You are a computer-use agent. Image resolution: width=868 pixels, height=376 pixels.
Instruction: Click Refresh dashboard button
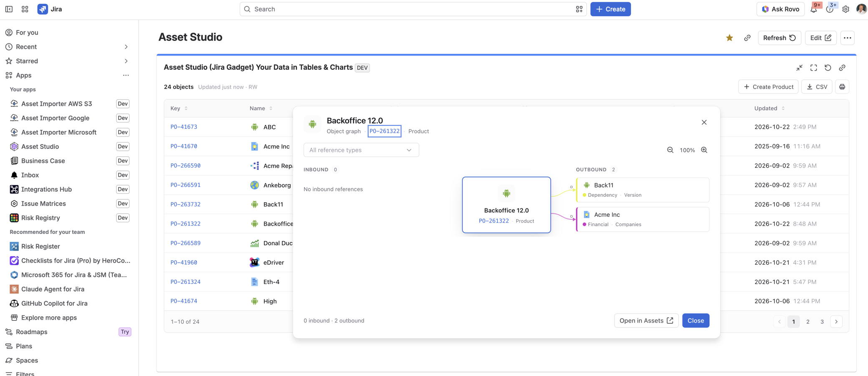coord(779,38)
